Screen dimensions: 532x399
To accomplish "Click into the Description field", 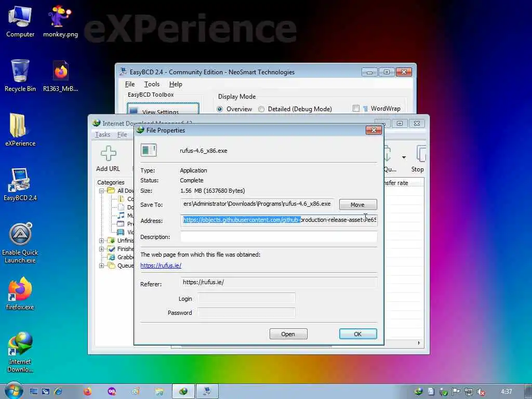I will pyautogui.click(x=278, y=237).
